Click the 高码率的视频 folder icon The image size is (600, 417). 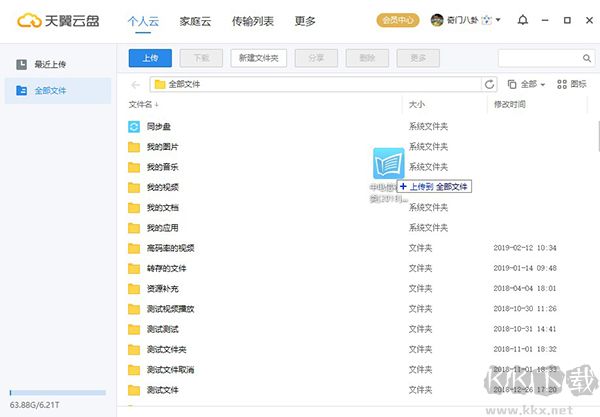[134, 248]
